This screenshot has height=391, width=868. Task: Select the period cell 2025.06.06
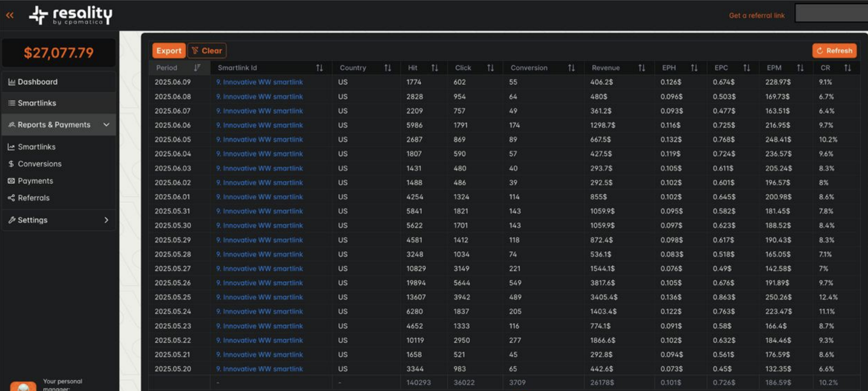[x=173, y=126]
